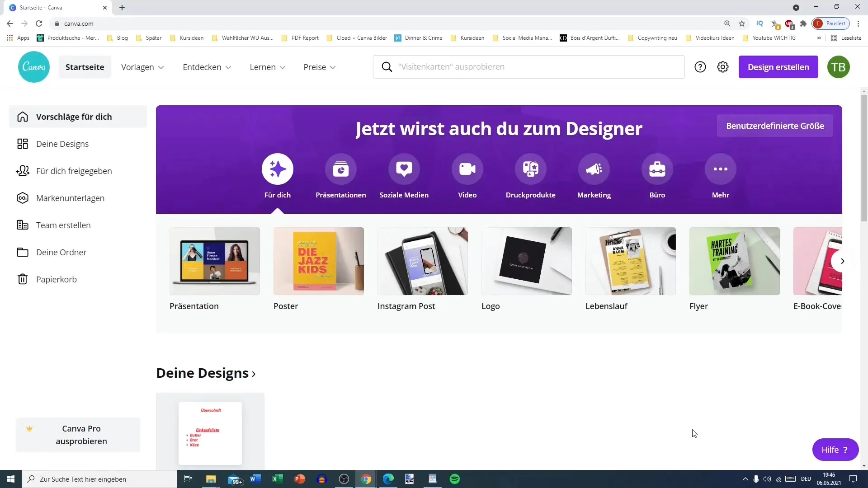Open the Hilfe help button
Screen dimensions: 868x488
tap(835, 450)
